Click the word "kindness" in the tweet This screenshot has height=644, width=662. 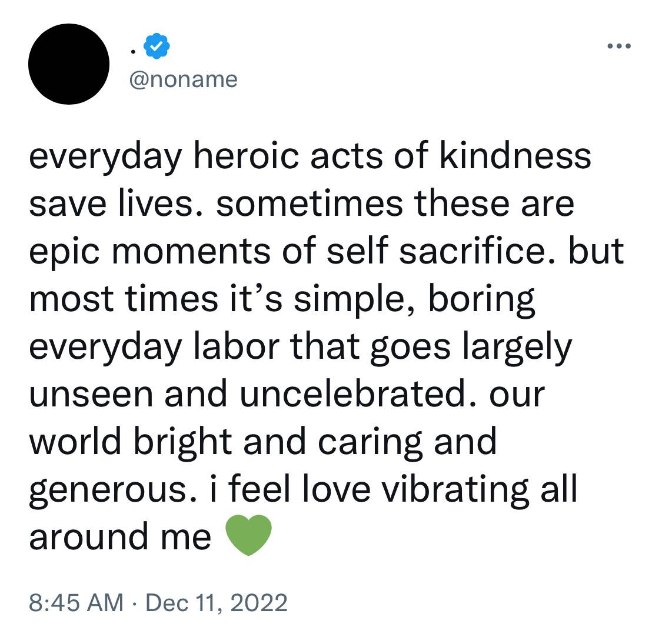coord(515,155)
